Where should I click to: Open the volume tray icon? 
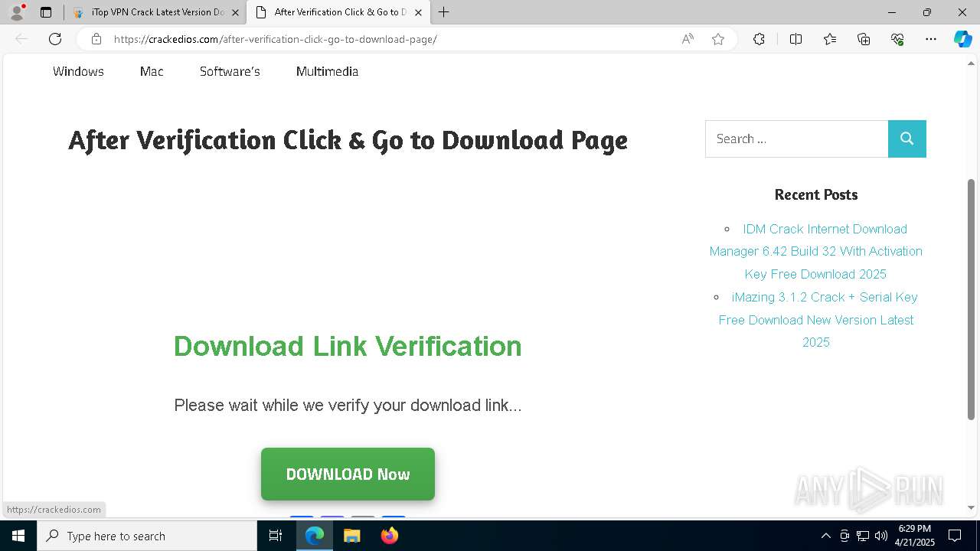(x=881, y=536)
